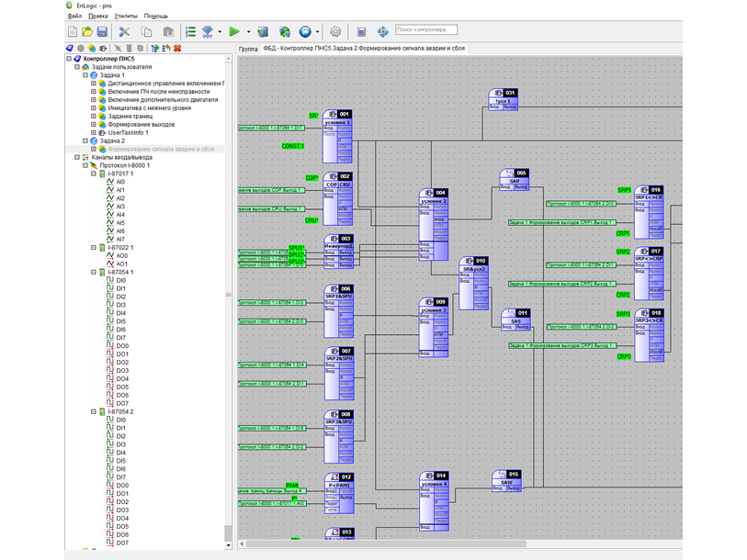Click the red X delete icon above tree
The height and width of the screenshot is (560, 747).
pos(177,48)
